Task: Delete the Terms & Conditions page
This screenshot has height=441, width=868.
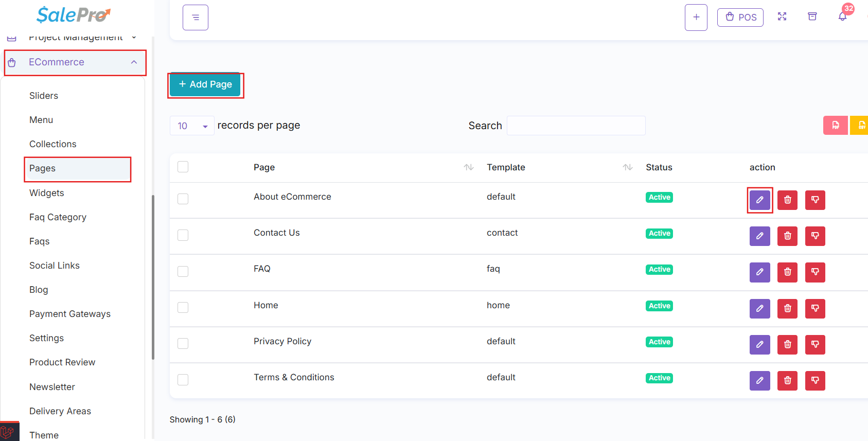Action: 787,381
